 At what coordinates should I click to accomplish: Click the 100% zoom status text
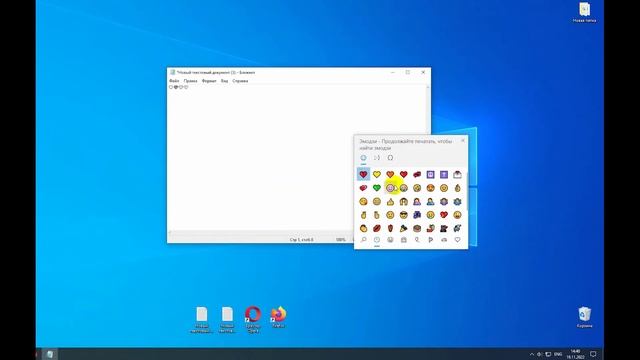(x=341, y=240)
